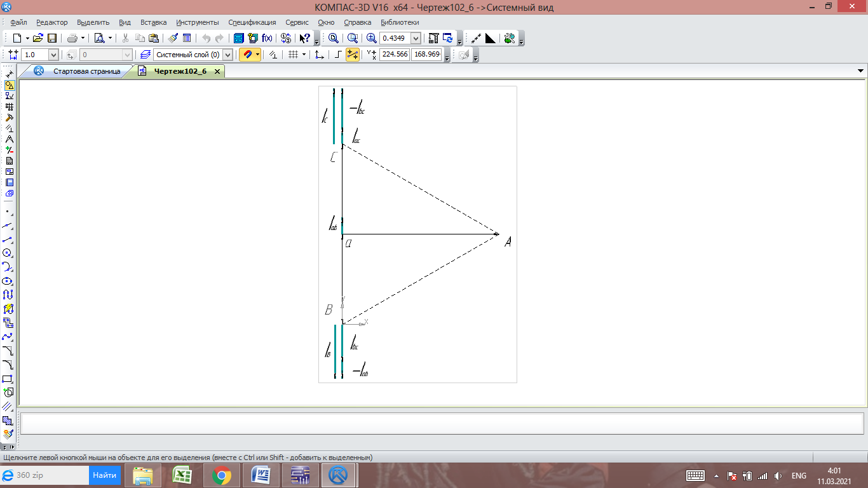Open Microsoft Word from taskbar
The width and height of the screenshot is (868, 488).
[261, 475]
